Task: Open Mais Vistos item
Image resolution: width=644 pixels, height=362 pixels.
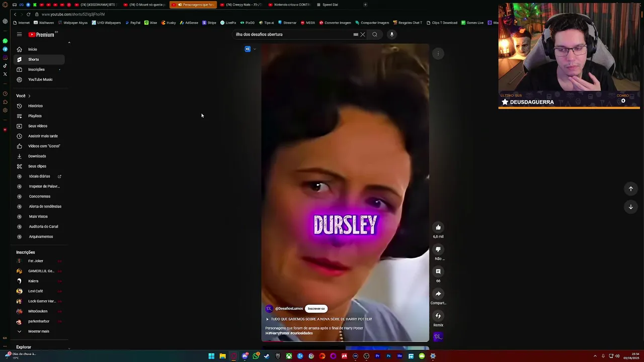Action: [x=39, y=217]
